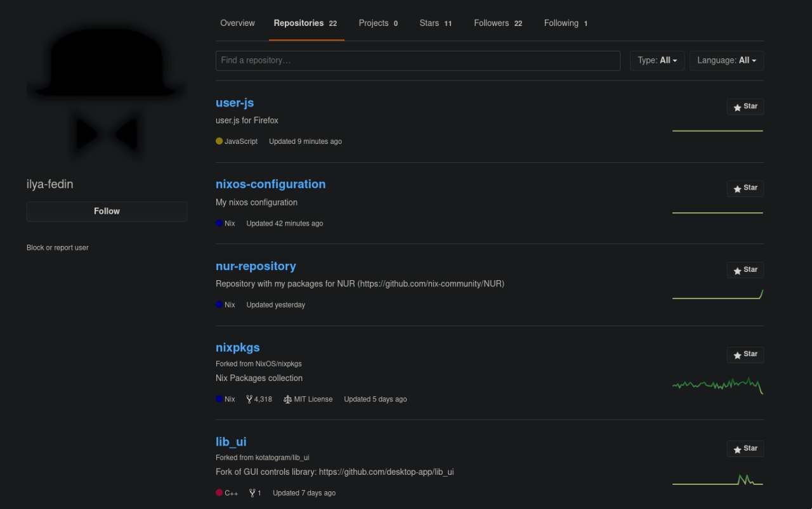This screenshot has width=812, height=509.
Task: Click the JavaScript language label
Action: coord(241,141)
